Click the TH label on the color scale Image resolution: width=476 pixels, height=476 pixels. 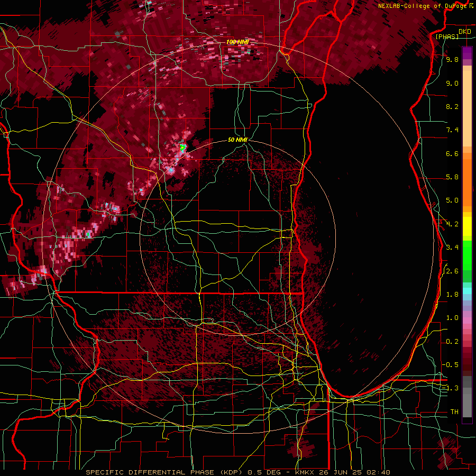[454, 412]
